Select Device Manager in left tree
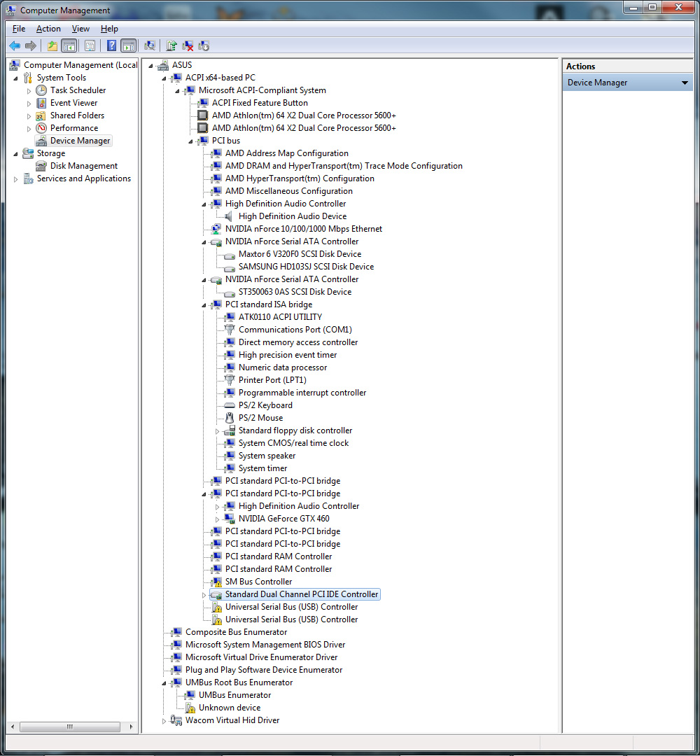 pos(80,140)
